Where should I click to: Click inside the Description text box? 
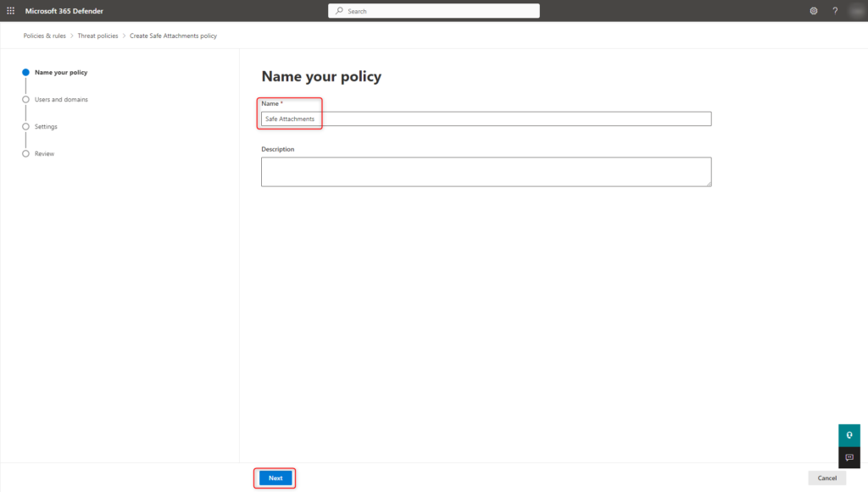click(486, 171)
